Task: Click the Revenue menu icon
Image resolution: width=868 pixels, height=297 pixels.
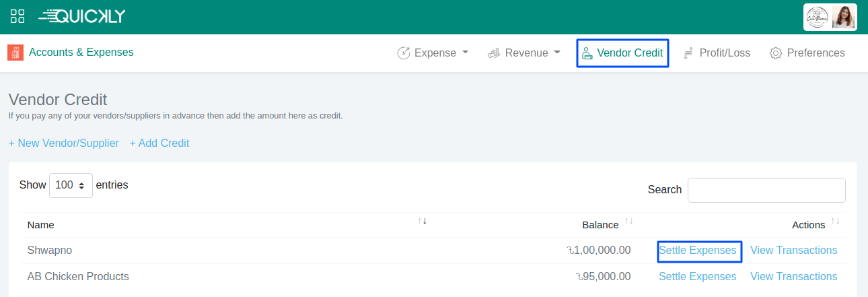Action: coord(494,53)
